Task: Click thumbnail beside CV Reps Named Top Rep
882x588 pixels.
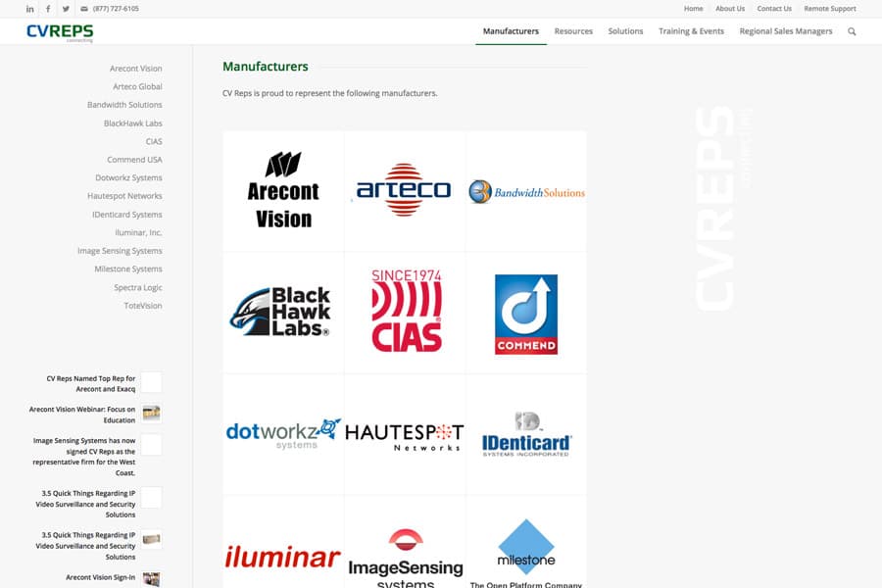Action: pyautogui.click(x=151, y=382)
